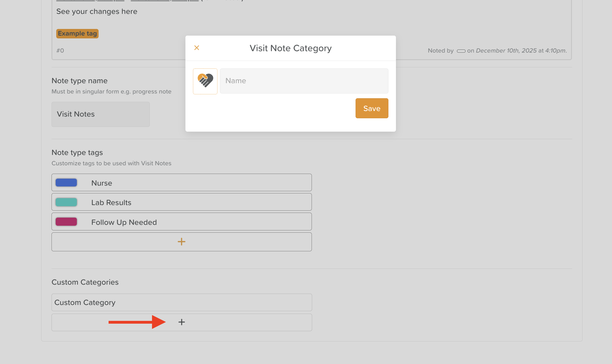
Task: Open the teal Lab Results swatch
Action: tap(66, 202)
